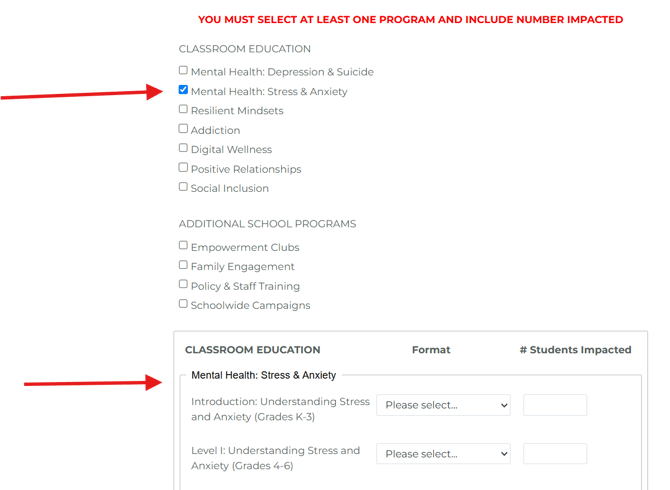This screenshot has height=490, width=670.
Task: Click the Resilient Mindsets label text
Action: pyautogui.click(x=237, y=111)
